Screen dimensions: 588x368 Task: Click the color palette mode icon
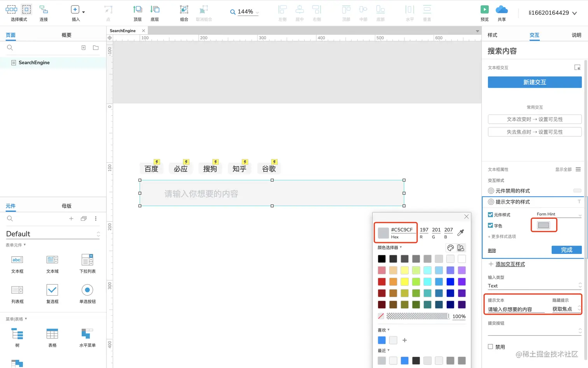(450, 248)
